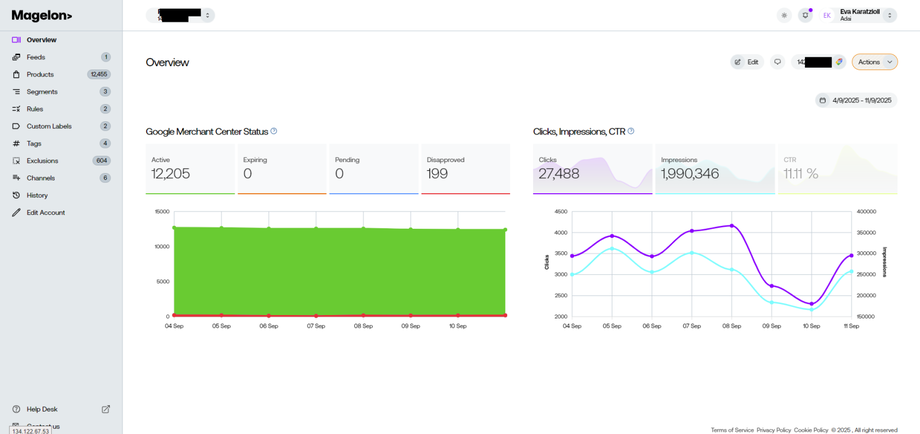Toggle the light/dark theme sun icon
The height and width of the screenshot is (434, 920).
784,16
